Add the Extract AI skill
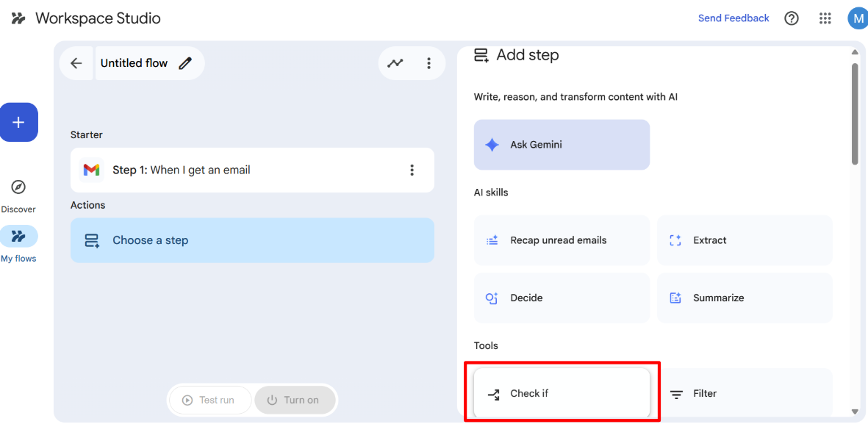 [x=745, y=240]
